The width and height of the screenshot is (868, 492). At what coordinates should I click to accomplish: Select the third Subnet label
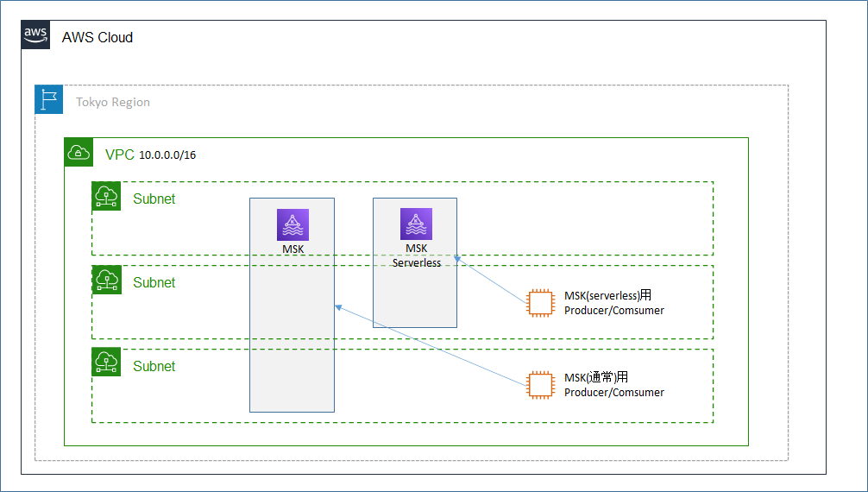pyautogui.click(x=154, y=366)
